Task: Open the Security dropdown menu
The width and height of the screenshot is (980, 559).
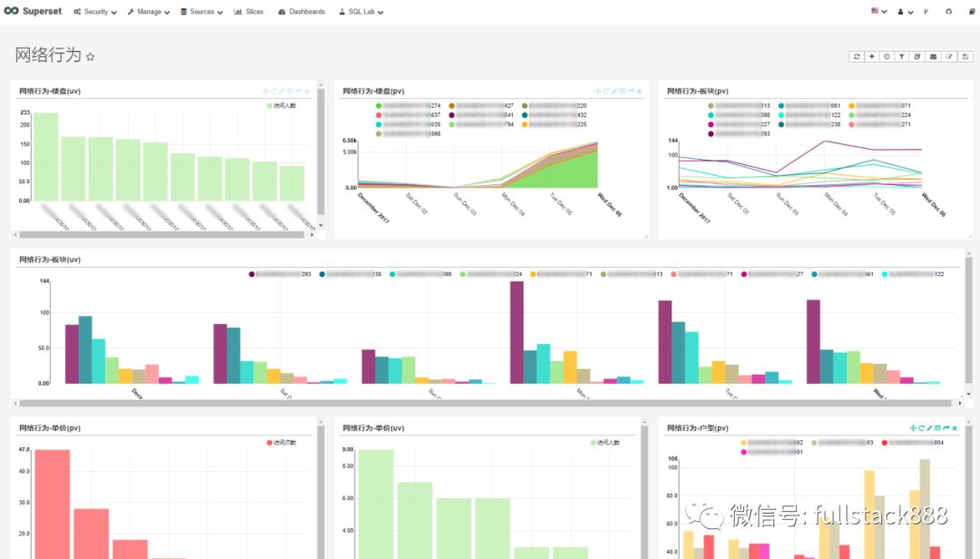Action: [95, 11]
